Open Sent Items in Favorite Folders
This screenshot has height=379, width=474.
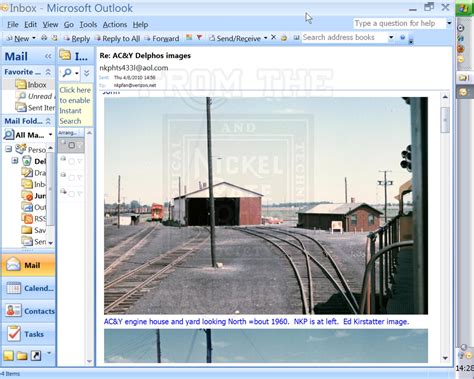[35, 108]
